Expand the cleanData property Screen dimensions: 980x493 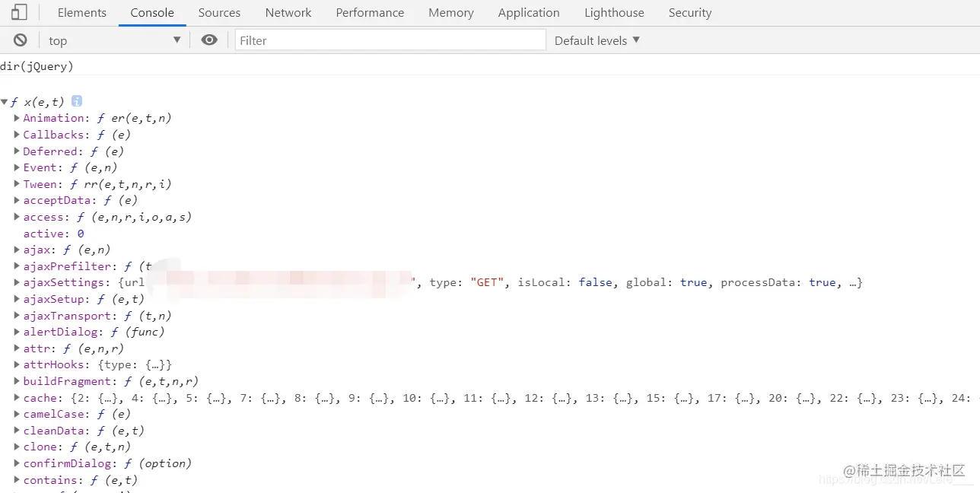pos(17,431)
